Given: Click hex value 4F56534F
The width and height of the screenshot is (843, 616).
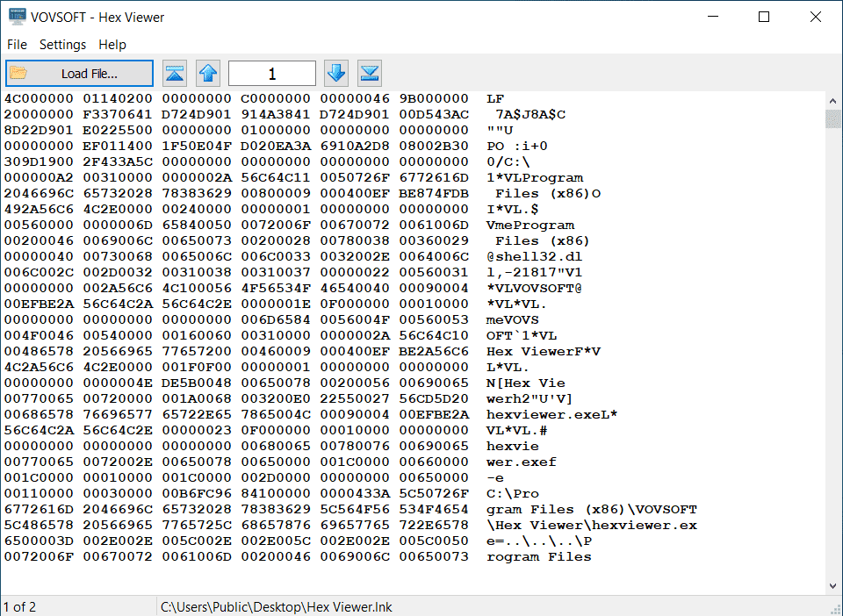Looking at the screenshot, I should point(276,288).
